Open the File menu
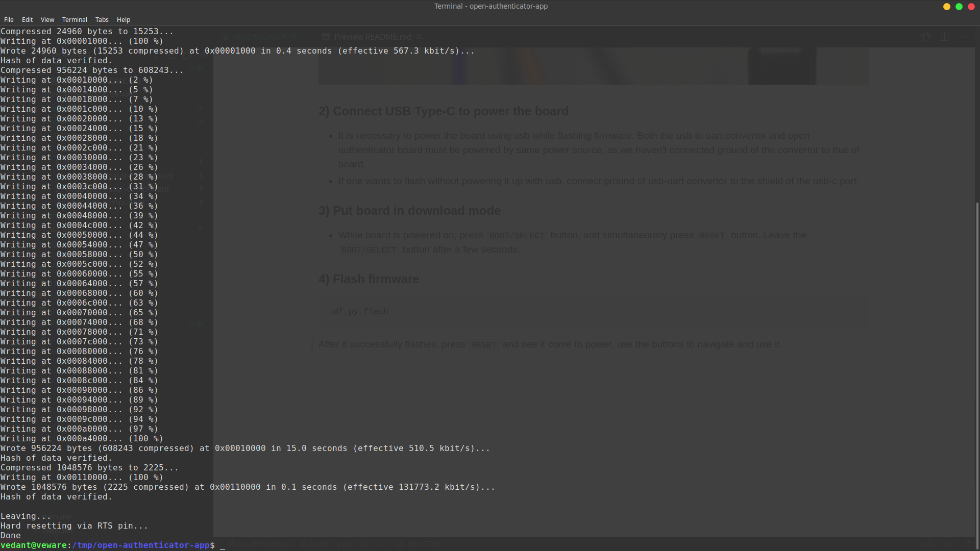This screenshot has height=551, width=980. pyautogui.click(x=9, y=19)
